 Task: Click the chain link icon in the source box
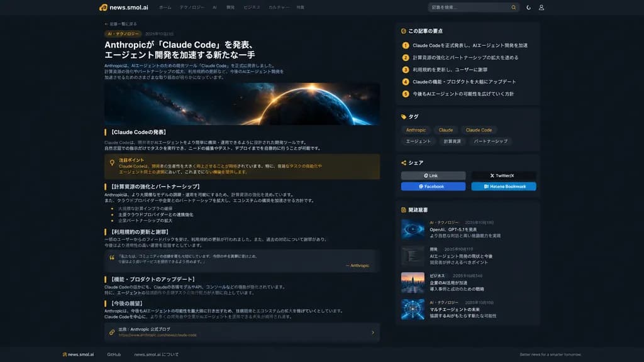coord(112,332)
